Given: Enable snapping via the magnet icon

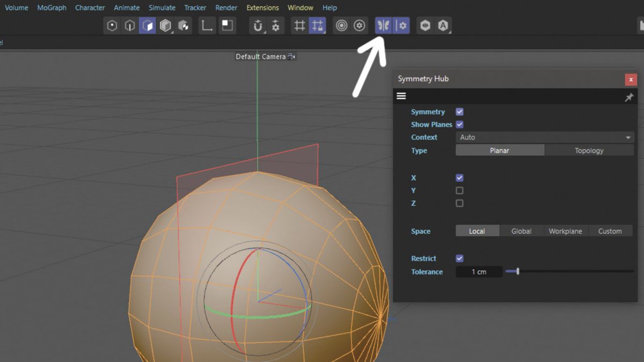Looking at the screenshot, I should pyautogui.click(x=258, y=25).
